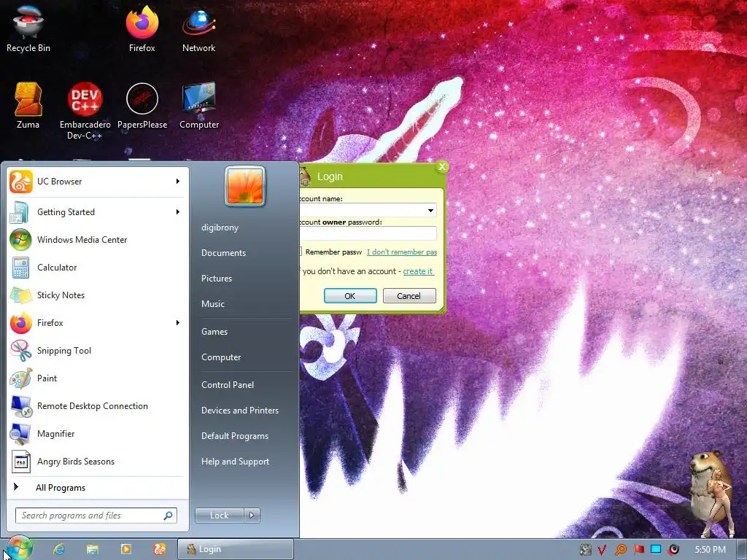Click Calculator icon in Start menu
This screenshot has width=747, height=560.
click(x=21, y=268)
